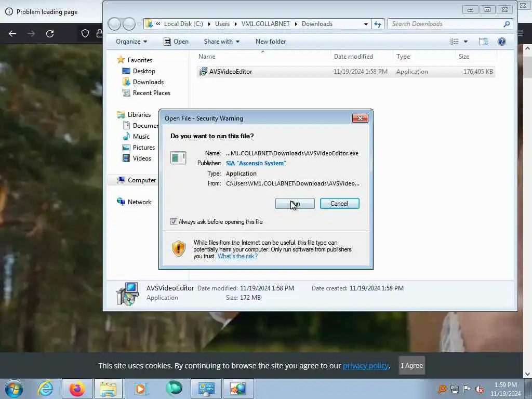Click Open in the Explorer toolbar
The image size is (532, 399).
176,42
